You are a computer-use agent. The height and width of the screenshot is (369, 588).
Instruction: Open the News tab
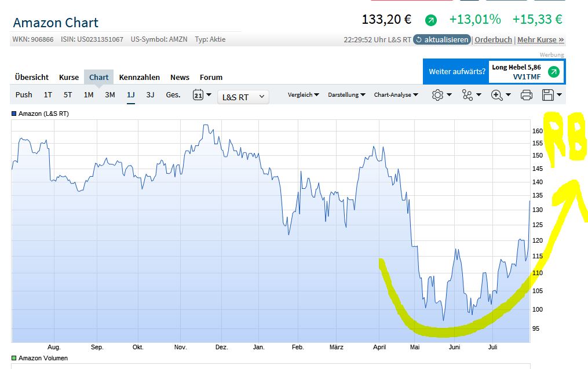pyautogui.click(x=180, y=77)
